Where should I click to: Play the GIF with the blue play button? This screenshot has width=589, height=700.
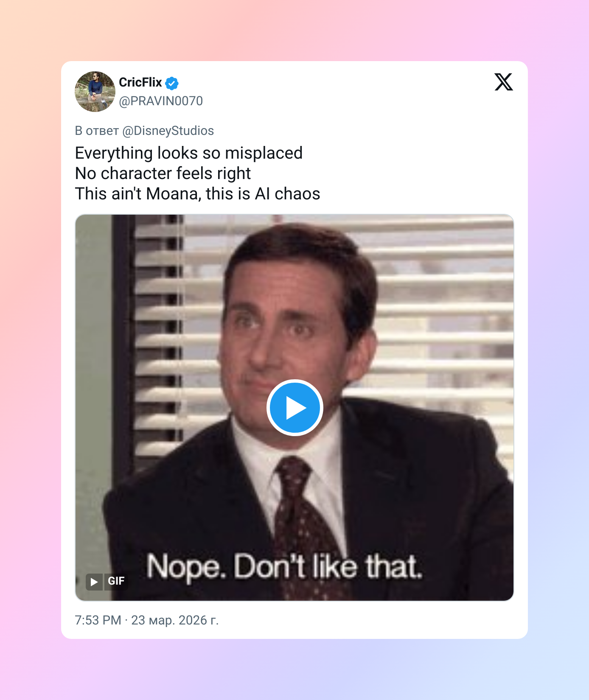[295, 408]
